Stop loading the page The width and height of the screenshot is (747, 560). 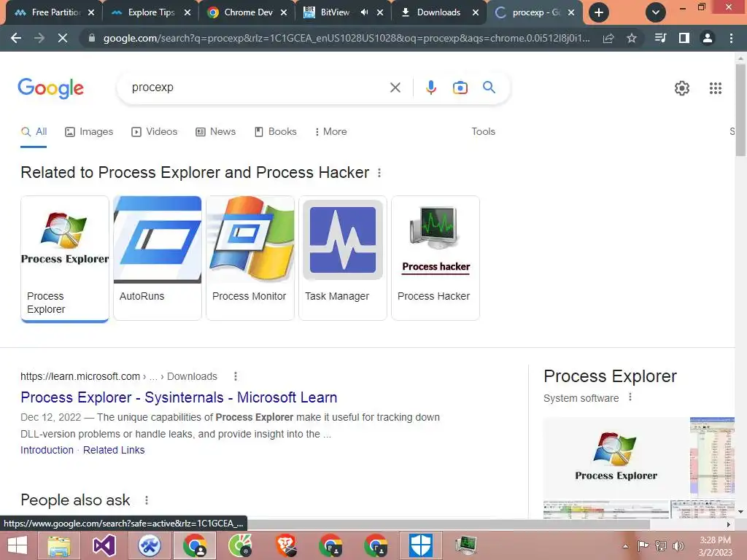63,38
